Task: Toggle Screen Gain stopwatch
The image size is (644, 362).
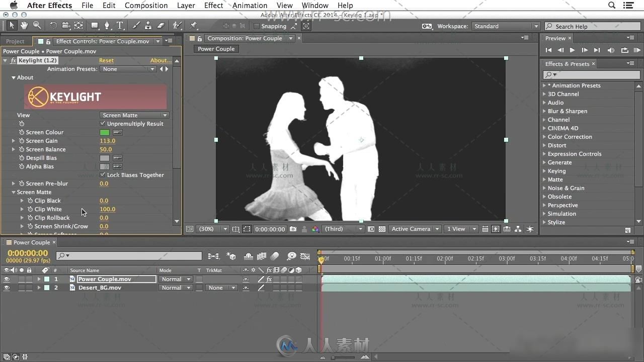Action: 22,141
